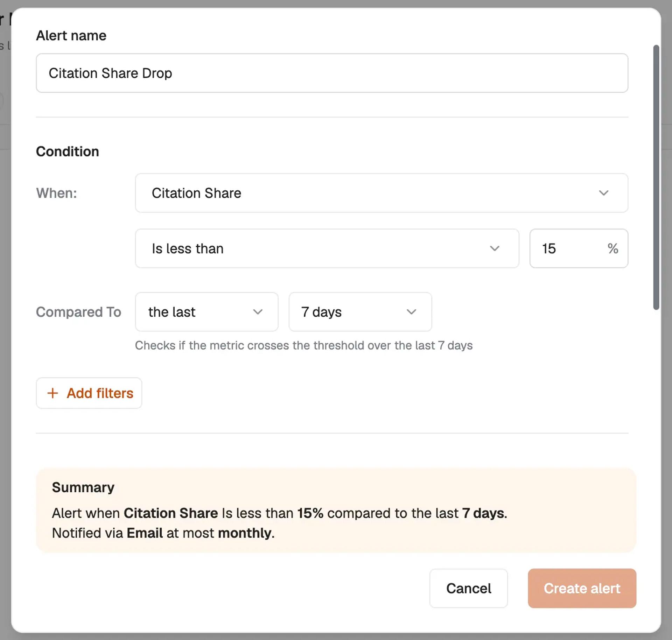Click the dialog's vertical scrollbar
The image size is (672, 640).
(x=656, y=177)
